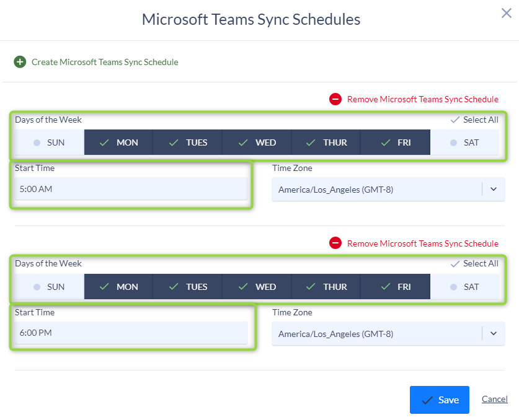Deselect FRI in the first schedule
The height and width of the screenshot is (420, 519).
pos(396,142)
